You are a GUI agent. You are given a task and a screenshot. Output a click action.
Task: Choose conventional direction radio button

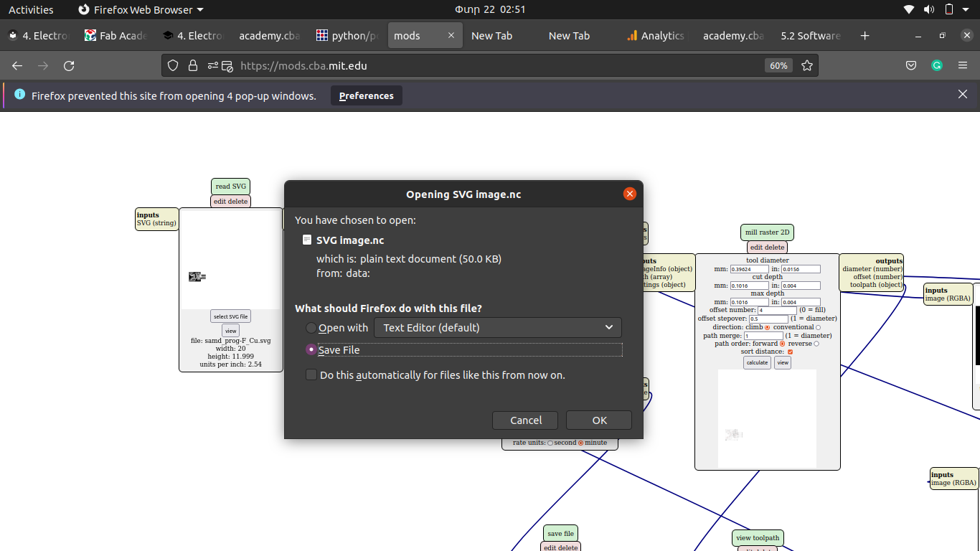coord(818,327)
